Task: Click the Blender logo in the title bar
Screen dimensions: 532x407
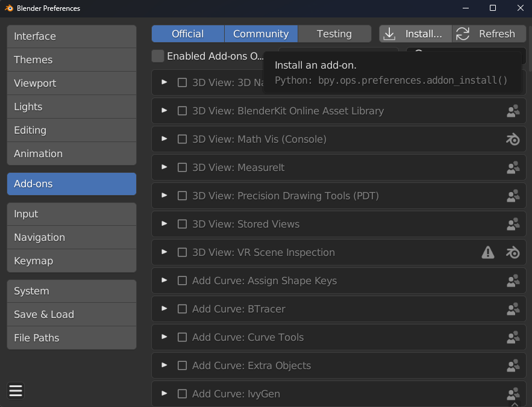Action: (9, 8)
